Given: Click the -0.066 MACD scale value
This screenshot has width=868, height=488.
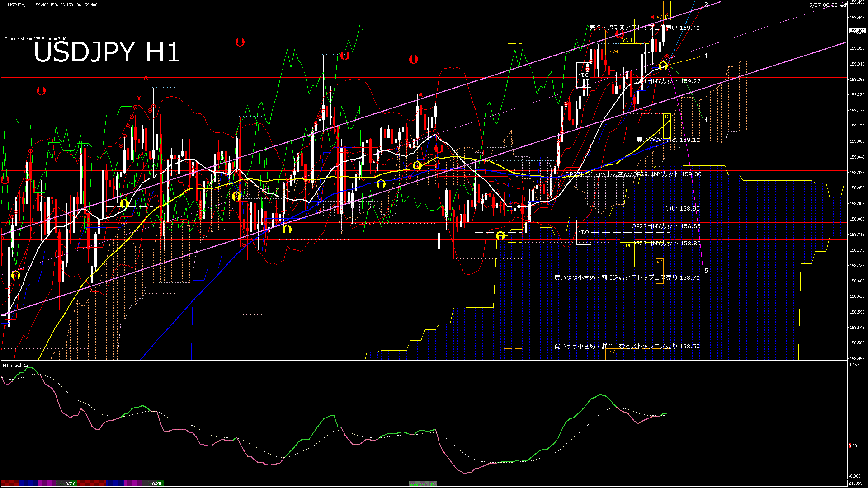Looking at the screenshot, I should [854, 476].
